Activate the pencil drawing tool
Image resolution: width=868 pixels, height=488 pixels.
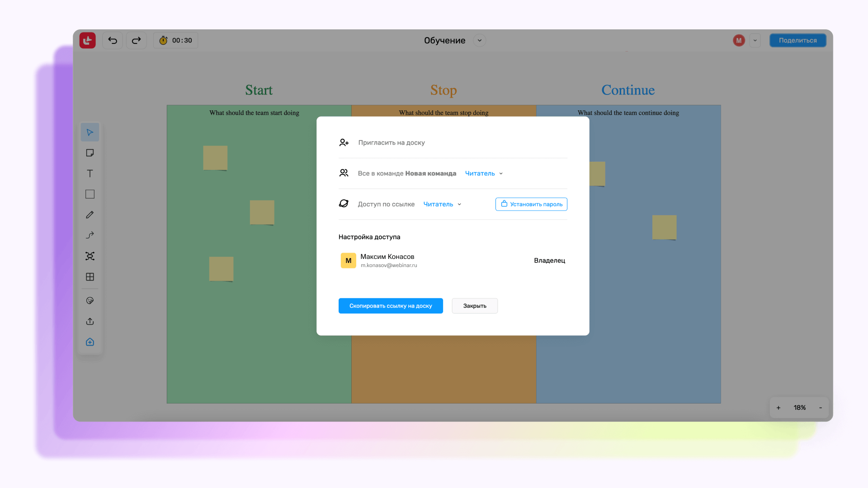tap(90, 215)
